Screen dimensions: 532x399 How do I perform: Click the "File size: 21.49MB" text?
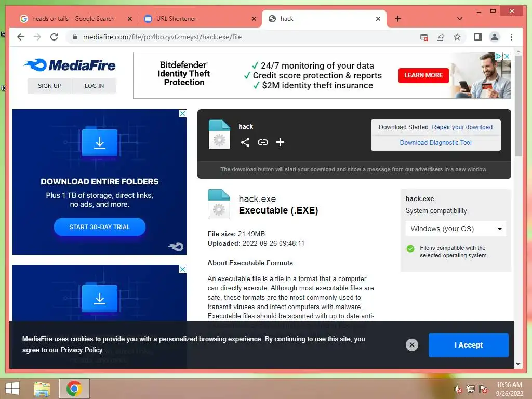click(236, 234)
